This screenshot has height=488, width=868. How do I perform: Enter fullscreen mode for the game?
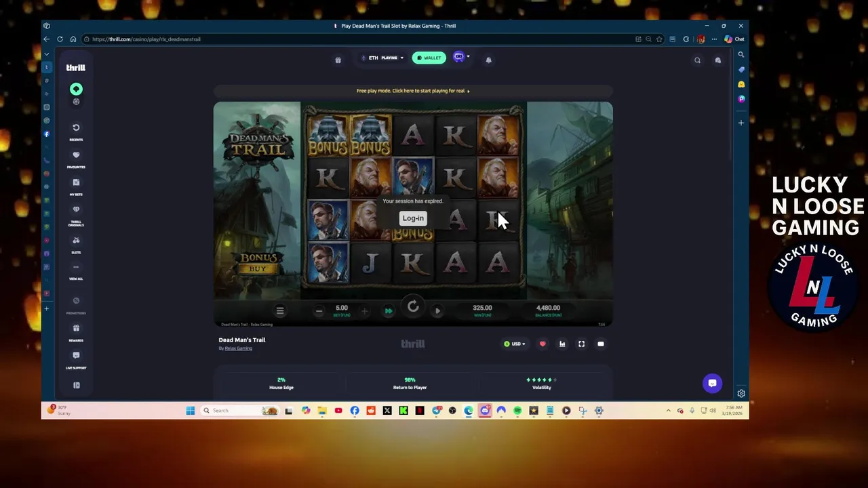pos(581,344)
